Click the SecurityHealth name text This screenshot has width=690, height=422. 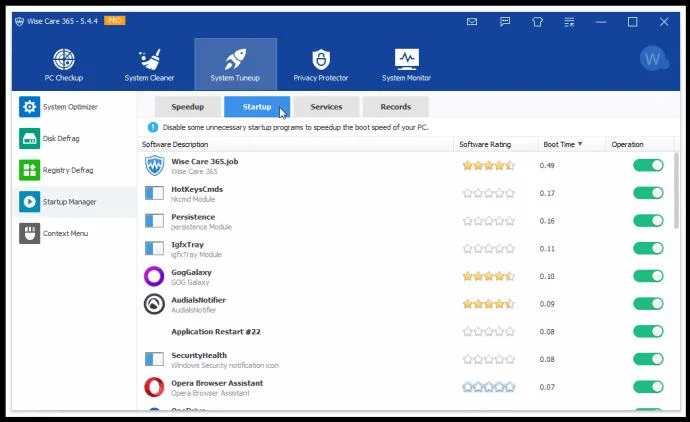tap(199, 356)
